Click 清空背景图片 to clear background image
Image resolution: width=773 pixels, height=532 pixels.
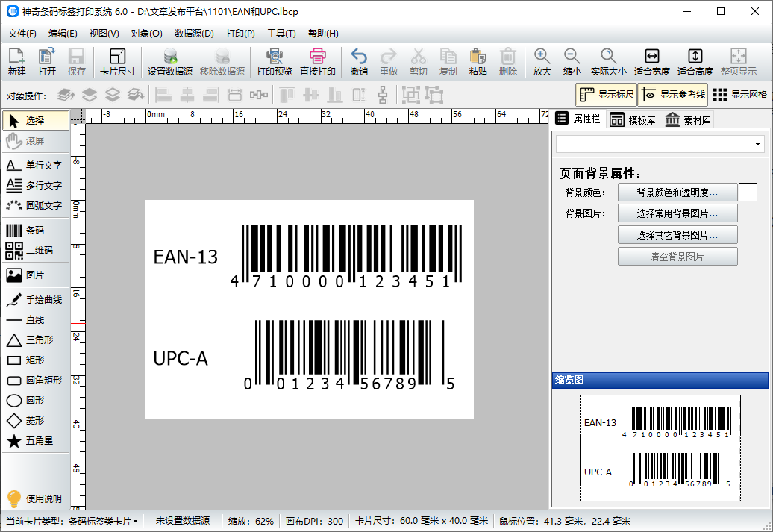tap(677, 257)
